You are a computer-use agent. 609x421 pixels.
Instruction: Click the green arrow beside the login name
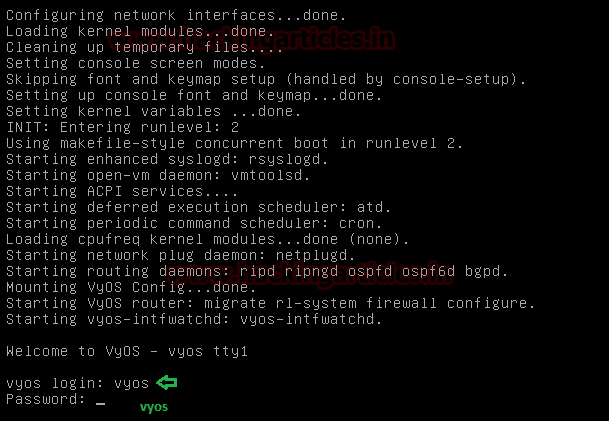pos(167,383)
